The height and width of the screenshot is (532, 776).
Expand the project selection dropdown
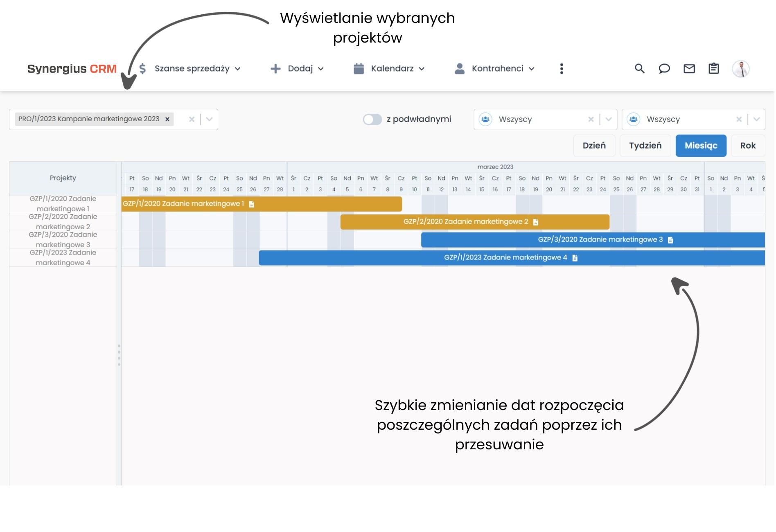coord(210,119)
